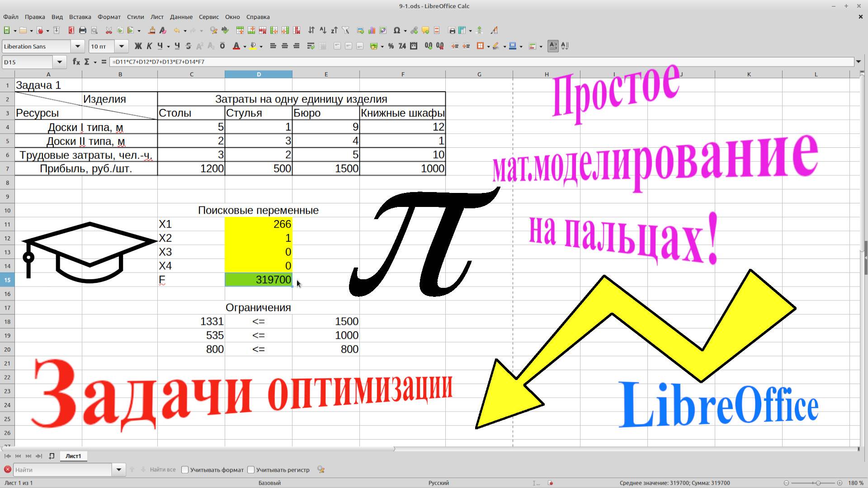Expand the font color dropdown arrow

click(x=245, y=46)
